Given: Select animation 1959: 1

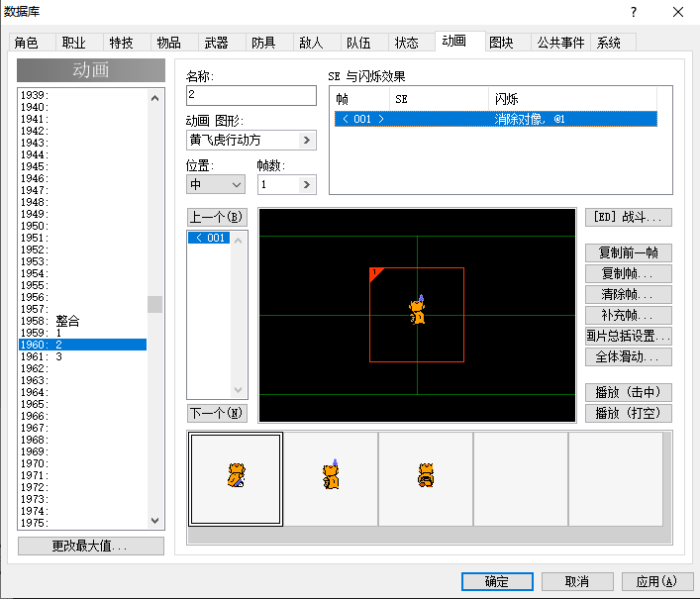Looking at the screenshot, I should pyautogui.click(x=82, y=333).
